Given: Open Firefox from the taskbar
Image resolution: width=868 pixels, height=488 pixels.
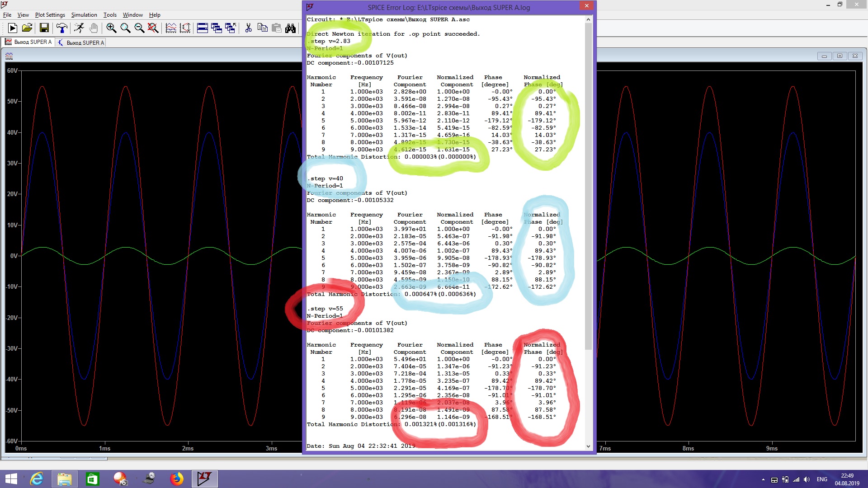Looking at the screenshot, I should tap(177, 479).
